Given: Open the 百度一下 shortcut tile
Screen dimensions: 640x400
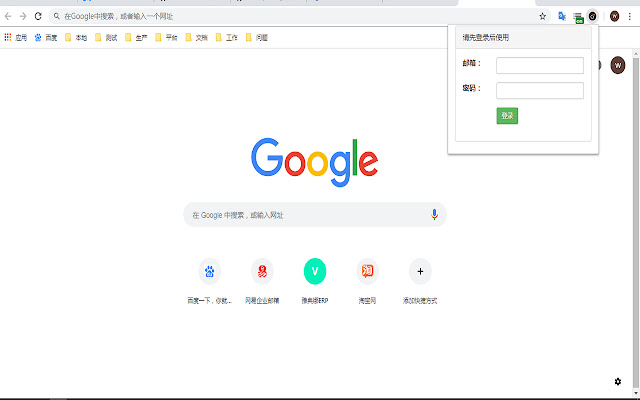Looking at the screenshot, I should 209,282.
